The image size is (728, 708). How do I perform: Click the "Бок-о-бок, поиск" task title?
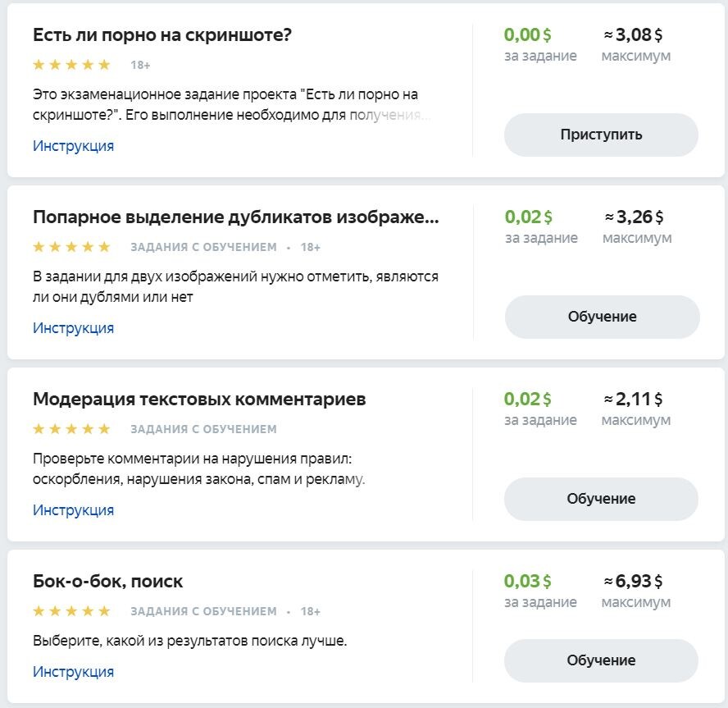coord(107,582)
